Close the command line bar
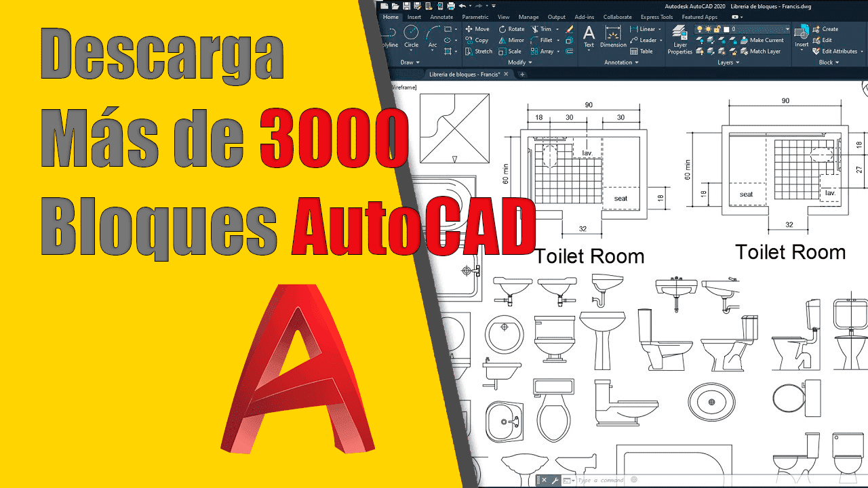This screenshot has height=488, width=868. (x=545, y=480)
